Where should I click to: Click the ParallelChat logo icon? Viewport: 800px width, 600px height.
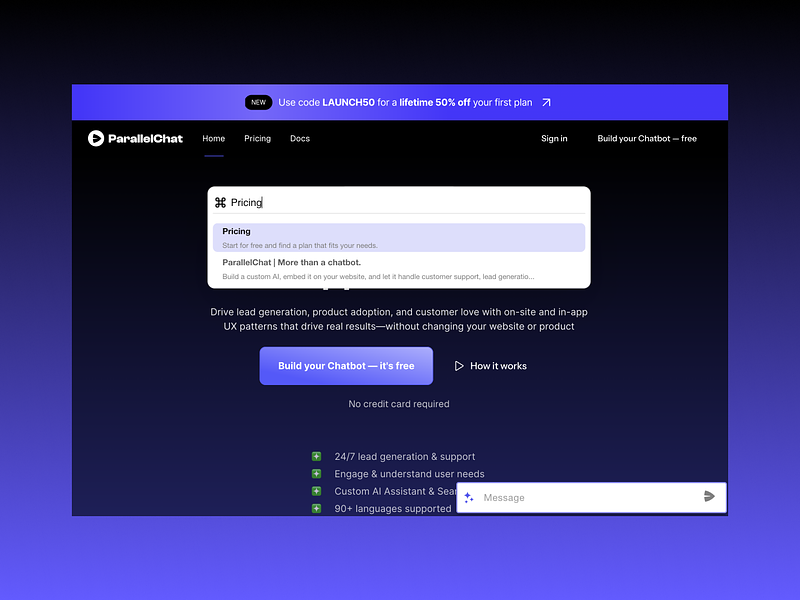(x=95, y=138)
